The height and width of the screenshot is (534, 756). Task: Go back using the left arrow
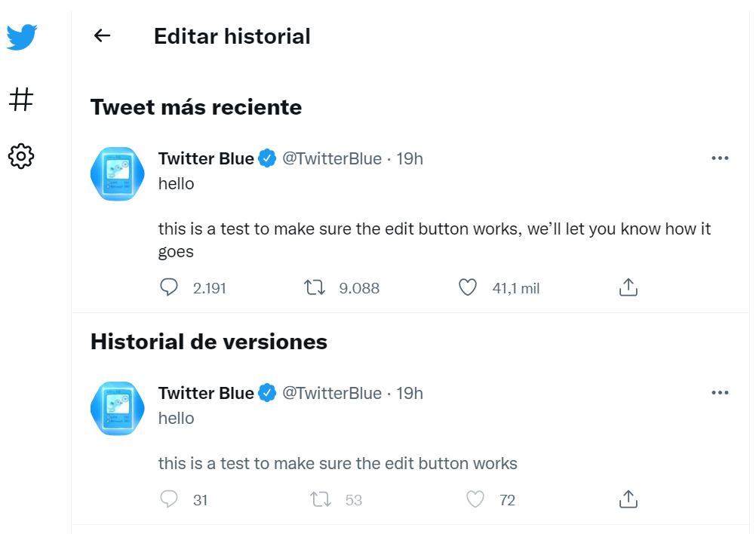pos(102,35)
